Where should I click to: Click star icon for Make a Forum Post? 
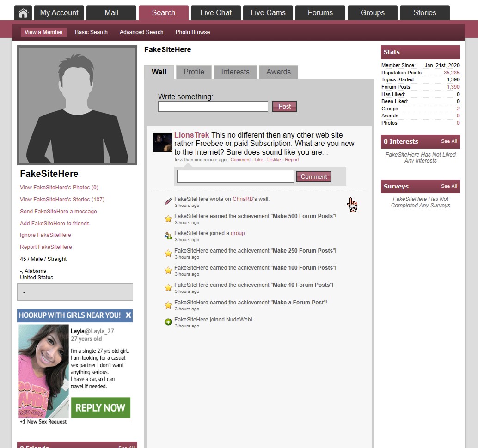(168, 305)
